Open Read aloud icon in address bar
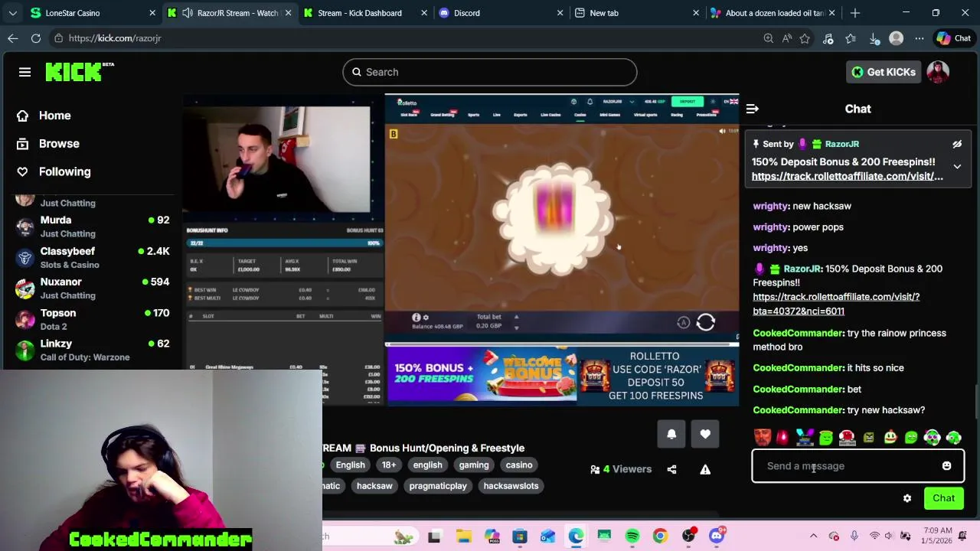980x551 pixels. (786, 38)
